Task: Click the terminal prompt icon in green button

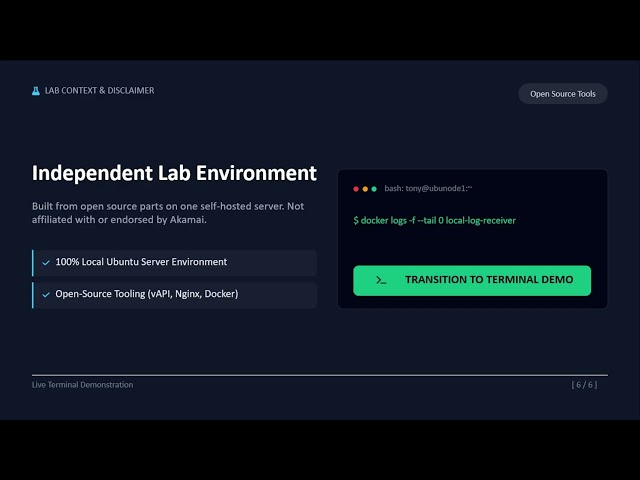Action: click(381, 280)
